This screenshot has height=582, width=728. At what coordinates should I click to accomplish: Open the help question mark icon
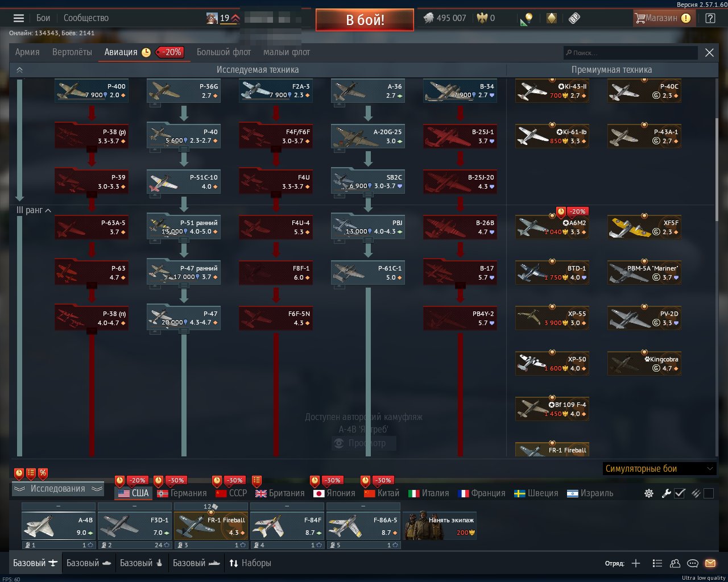tap(710, 18)
